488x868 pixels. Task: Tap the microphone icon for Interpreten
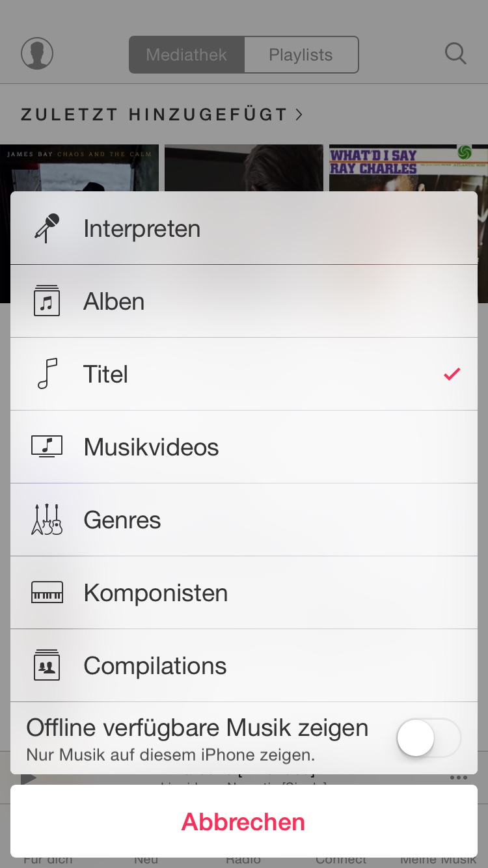pyautogui.click(x=46, y=228)
